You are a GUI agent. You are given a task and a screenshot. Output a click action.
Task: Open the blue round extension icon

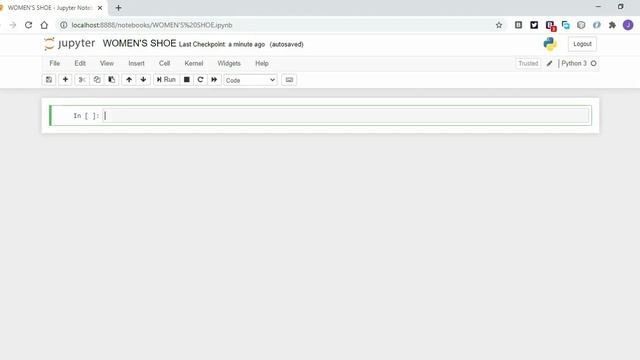(597, 25)
